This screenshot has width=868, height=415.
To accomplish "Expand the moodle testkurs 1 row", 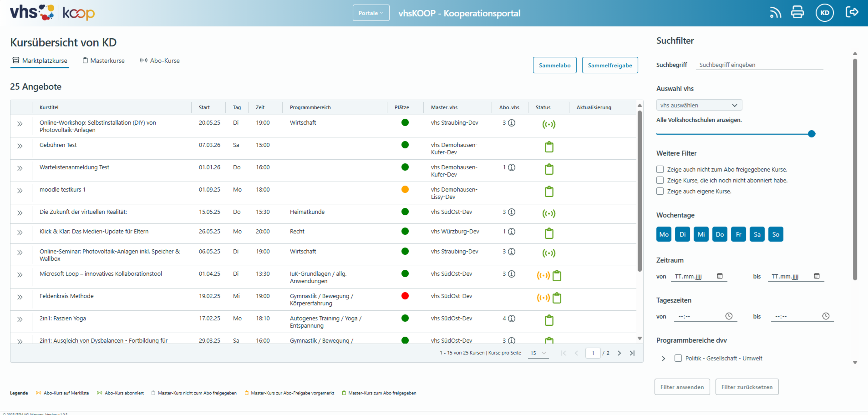I will coord(20,191).
